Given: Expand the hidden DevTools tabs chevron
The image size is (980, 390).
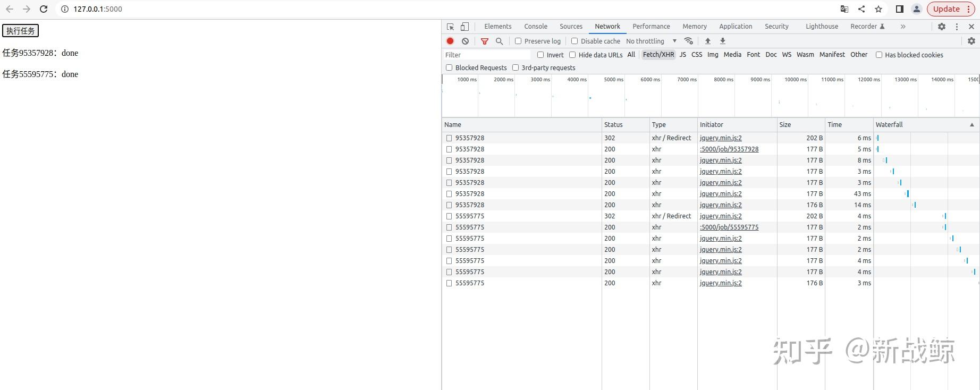Looking at the screenshot, I should pyautogui.click(x=902, y=27).
